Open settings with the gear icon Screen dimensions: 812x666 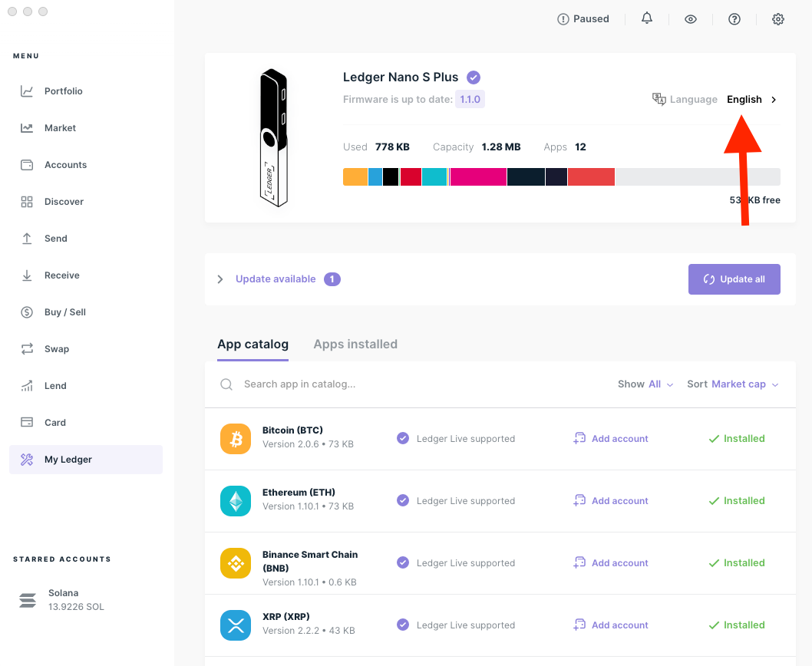point(778,18)
